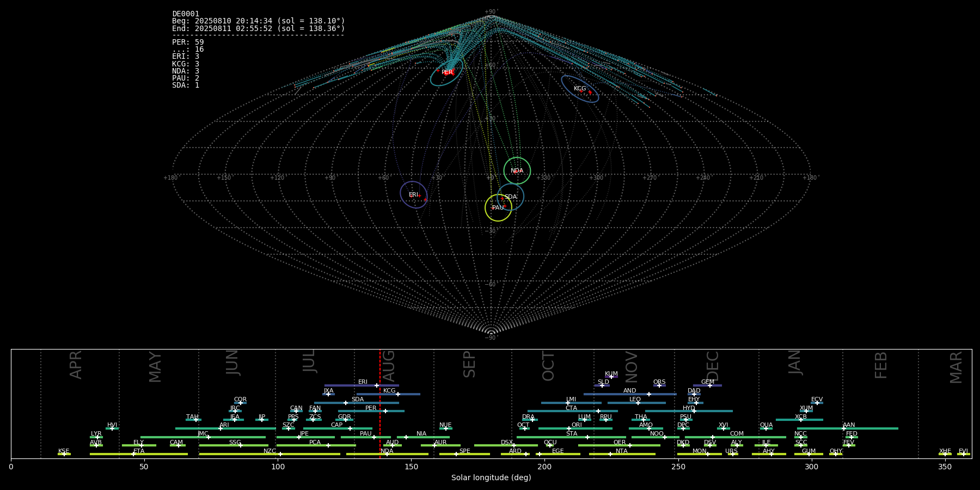Click the GEM shower bar in timeline

707,385
